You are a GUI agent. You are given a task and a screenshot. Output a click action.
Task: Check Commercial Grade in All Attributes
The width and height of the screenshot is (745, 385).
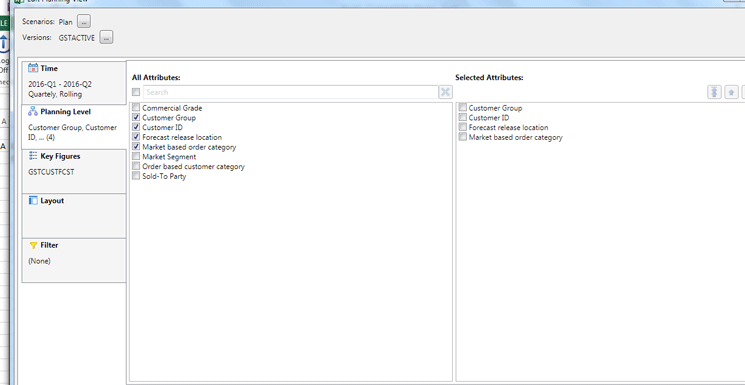(x=136, y=107)
